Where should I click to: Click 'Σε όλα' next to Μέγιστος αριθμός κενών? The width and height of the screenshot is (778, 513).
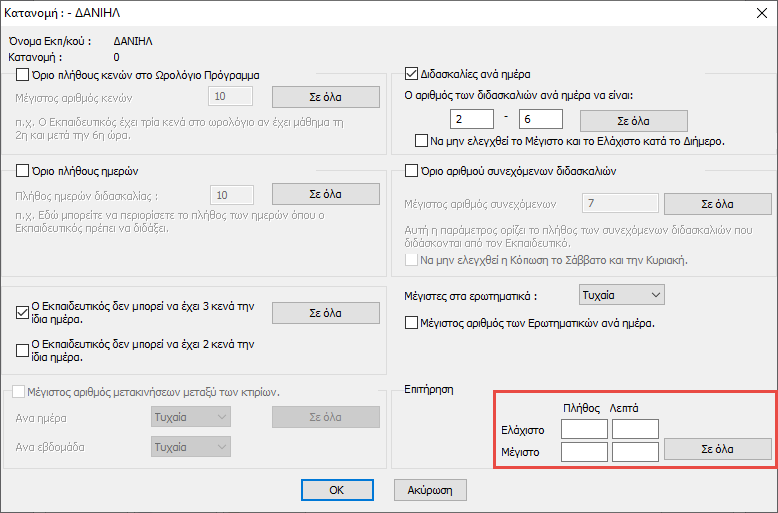(x=326, y=97)
